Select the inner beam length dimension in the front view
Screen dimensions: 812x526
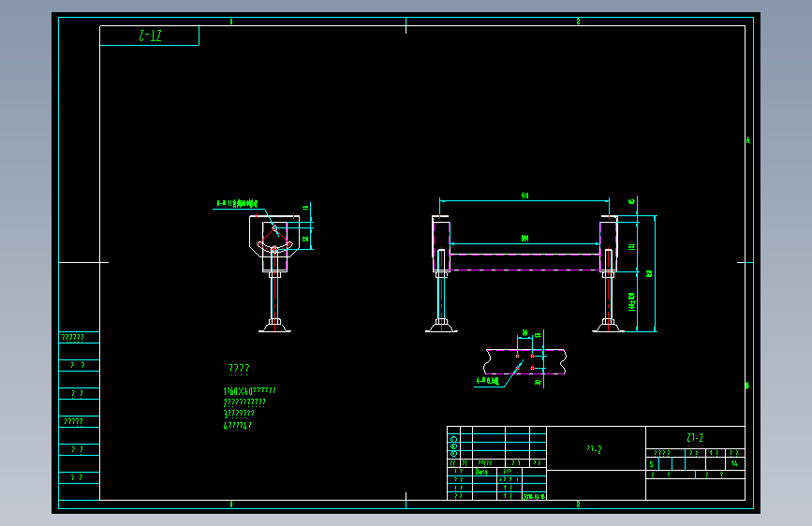coord(524,239)
